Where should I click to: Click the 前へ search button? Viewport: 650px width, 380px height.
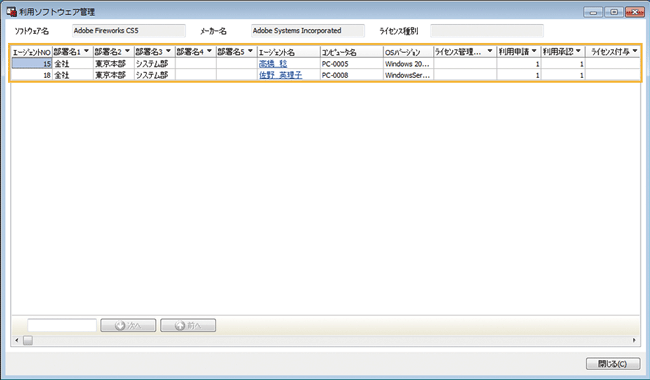(x=188, y=325)
